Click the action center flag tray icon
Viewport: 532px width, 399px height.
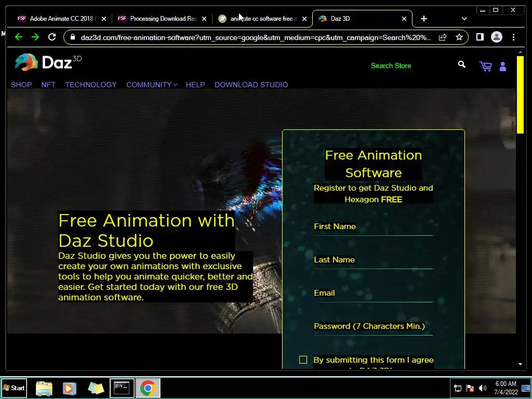point(470,388)
